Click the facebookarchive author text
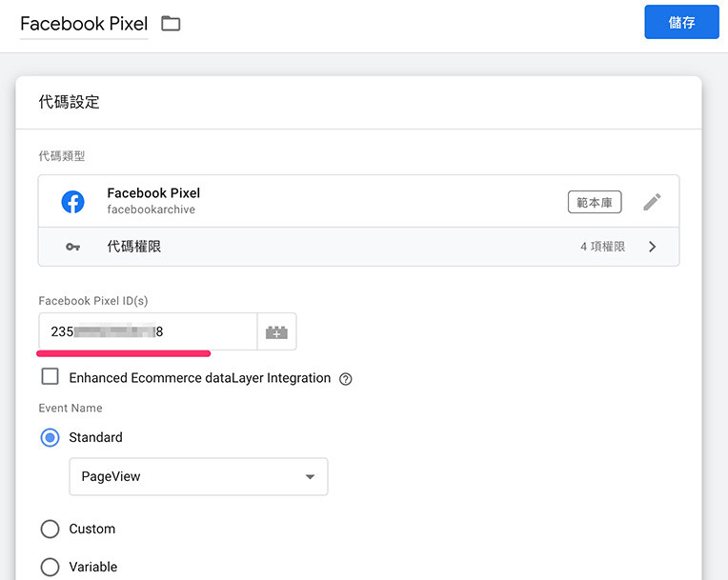This screenshot has height=580, width=728. (x=152, y=210)
